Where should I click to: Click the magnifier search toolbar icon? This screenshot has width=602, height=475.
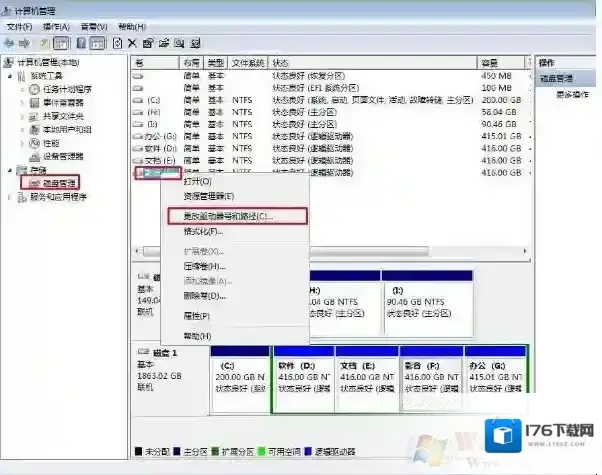pyautogui.click(x=180, y=43)
